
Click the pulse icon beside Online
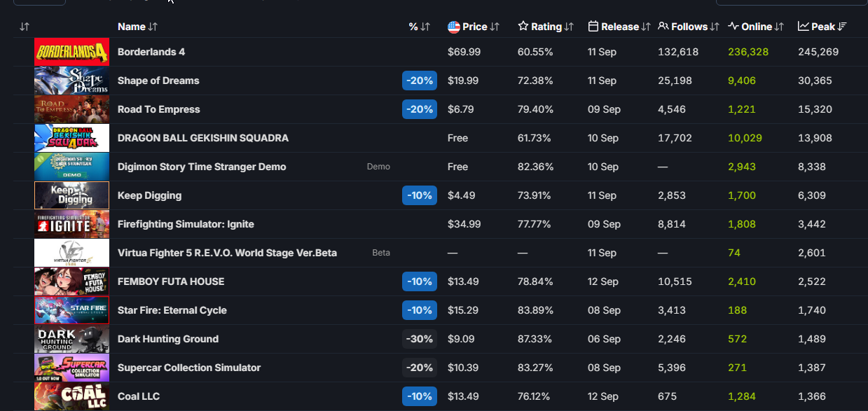pyautogui.click(x=733, y=27)
